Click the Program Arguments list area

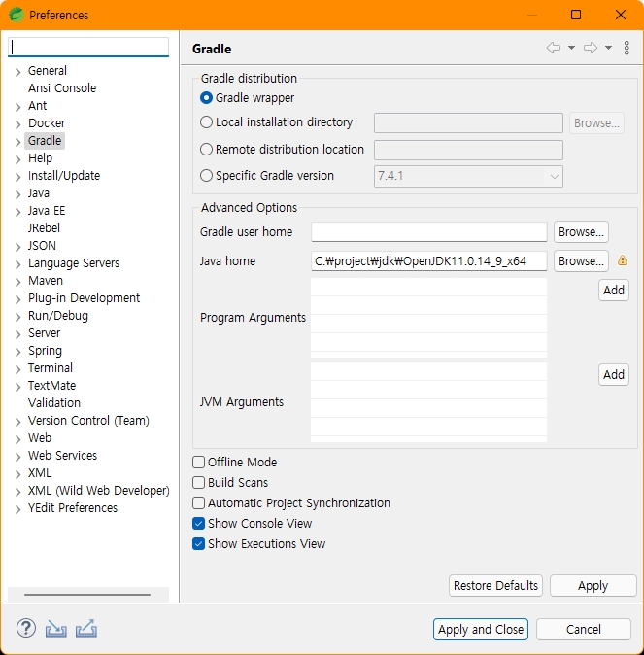point(429,318)
